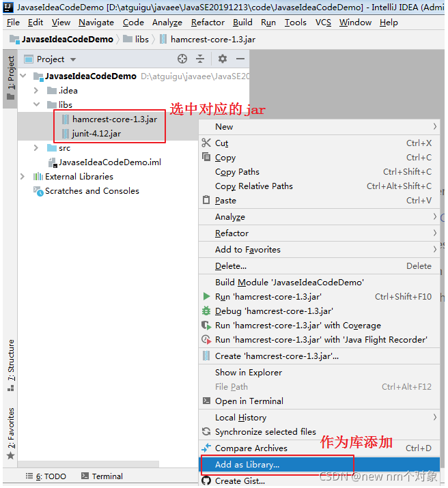The image size is (448, 488).
Task: Click the Open in Terminal icon
Action: coord(206,401)
